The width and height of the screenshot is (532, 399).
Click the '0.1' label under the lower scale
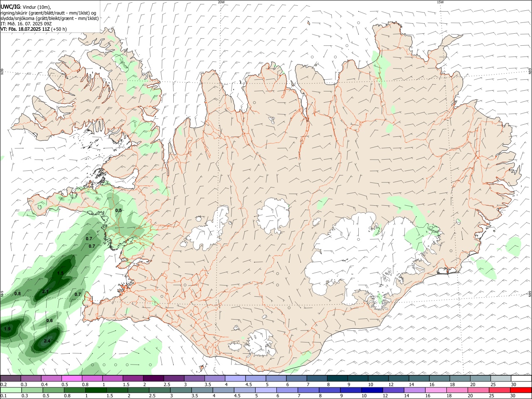click(3, 396)
